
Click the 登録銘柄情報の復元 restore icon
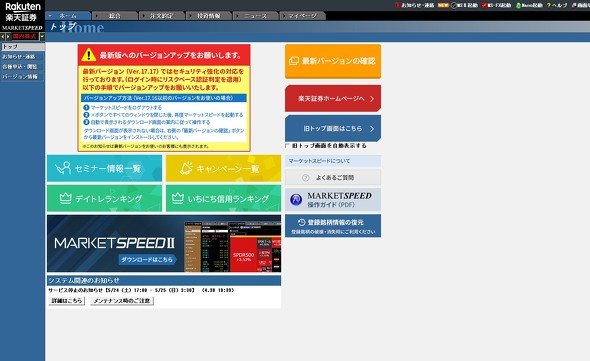[301, 222]
